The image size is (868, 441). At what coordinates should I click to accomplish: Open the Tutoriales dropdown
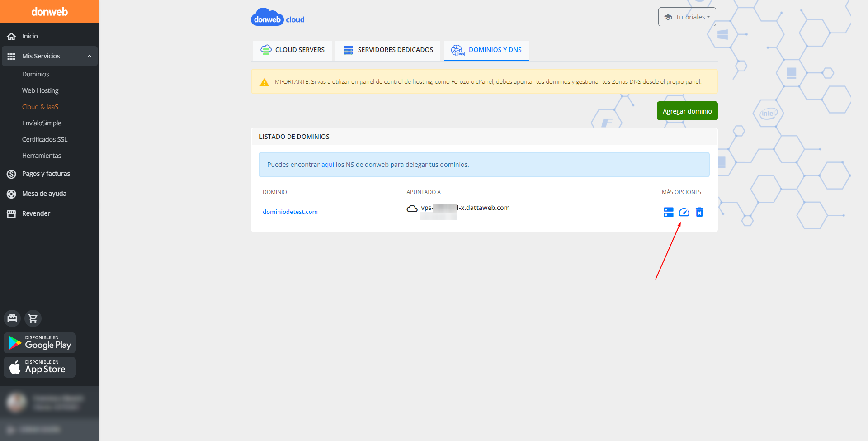coord(687,17)
